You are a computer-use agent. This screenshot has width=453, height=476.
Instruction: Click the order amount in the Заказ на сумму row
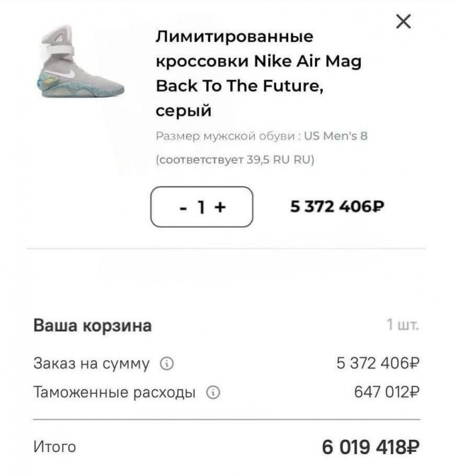[x=378, y=364]
